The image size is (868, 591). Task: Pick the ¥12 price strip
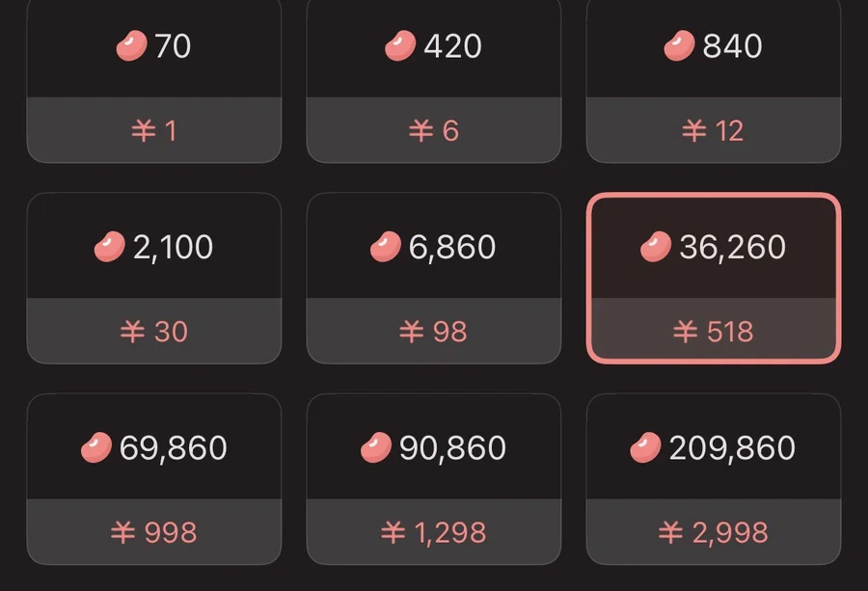pyautogui.click(x=714, y=131)
